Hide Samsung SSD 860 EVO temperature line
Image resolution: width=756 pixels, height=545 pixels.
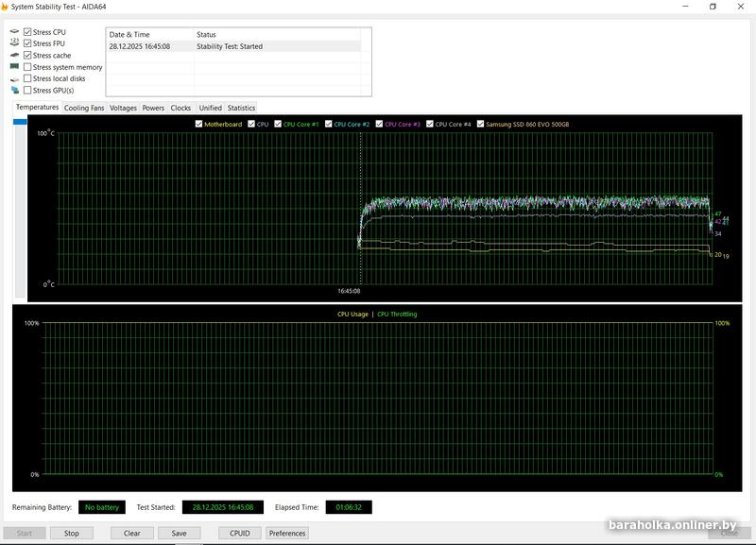(x=480, y=124)
